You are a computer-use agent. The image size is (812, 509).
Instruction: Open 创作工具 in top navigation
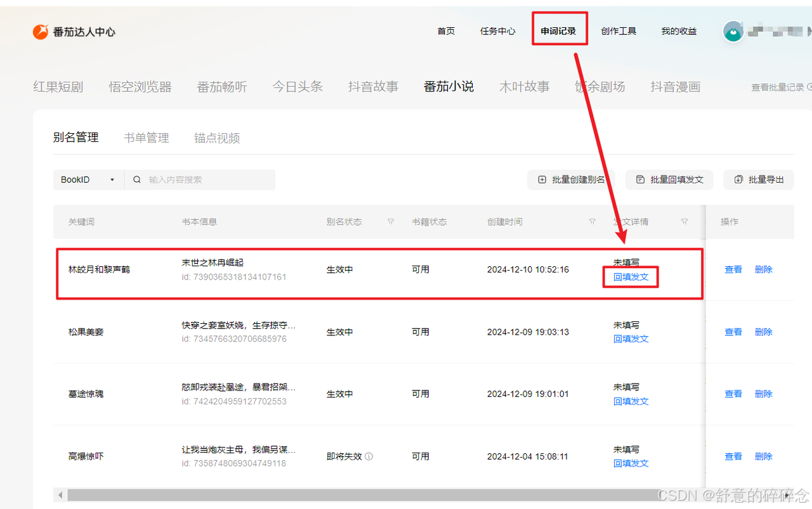point(619,31)
